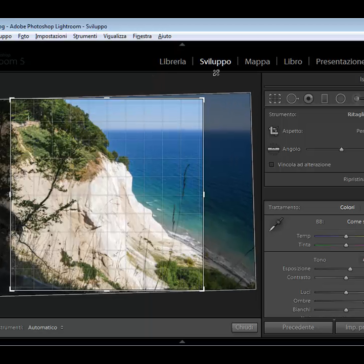
Task: Select the Graduated Filter tool icon
Action: click(324, 99)
